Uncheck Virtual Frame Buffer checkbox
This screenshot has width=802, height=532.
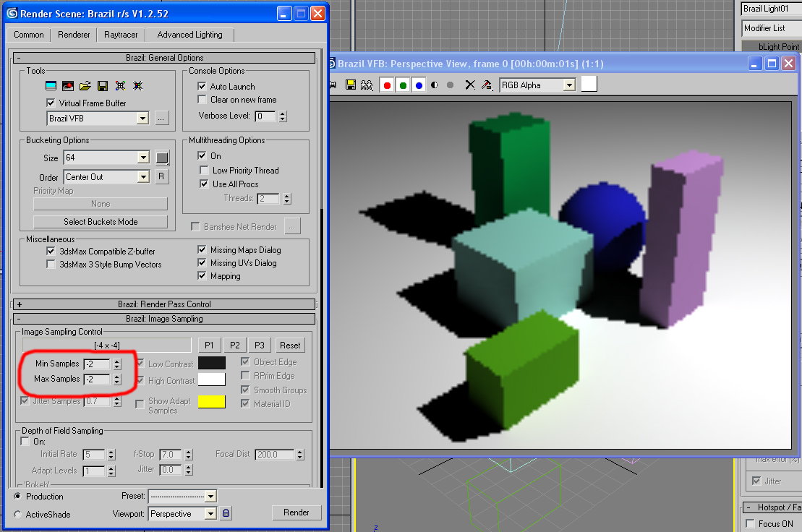[x=51, y=103]
